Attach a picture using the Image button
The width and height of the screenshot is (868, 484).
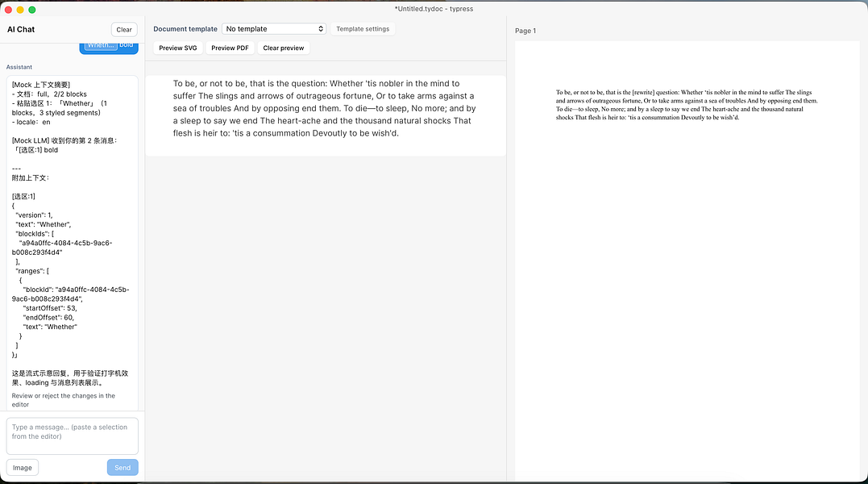pos(22,468)
